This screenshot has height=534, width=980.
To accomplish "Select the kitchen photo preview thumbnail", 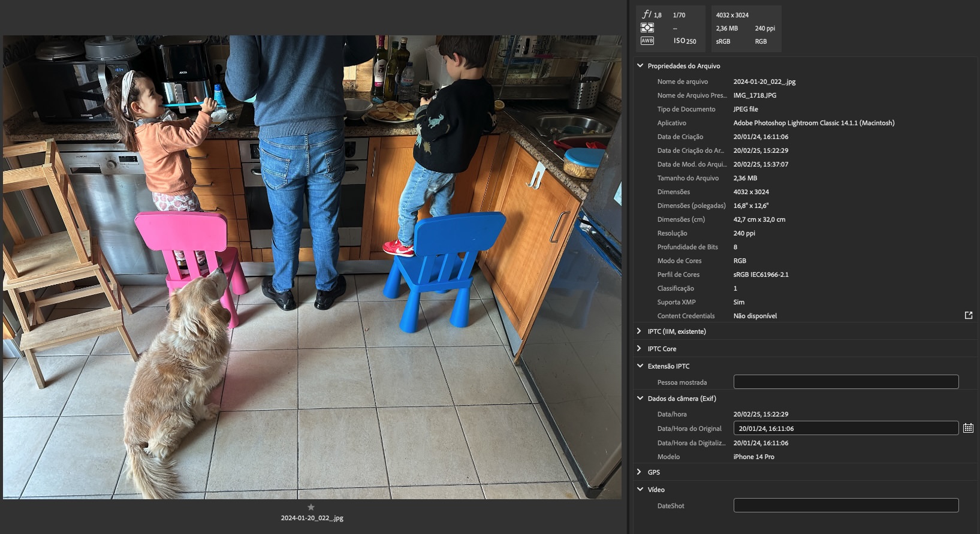I will coord(312,267).
